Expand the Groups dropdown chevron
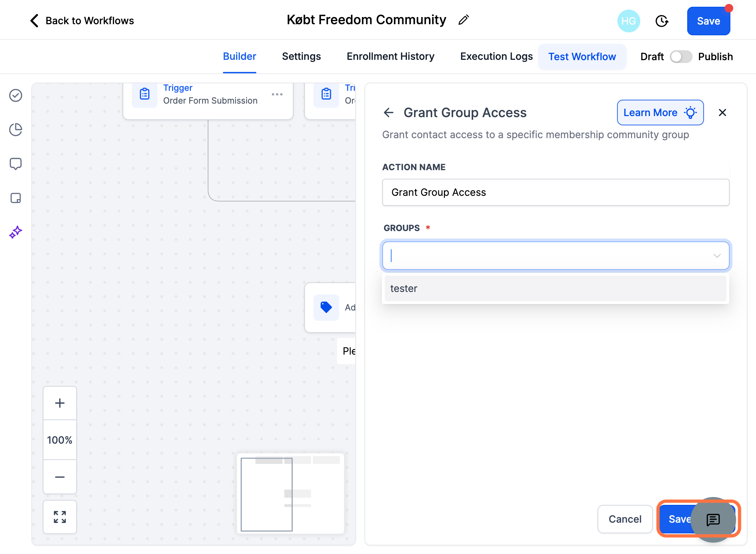This screenshot has width=756, height=554. [x=717, y=256]
